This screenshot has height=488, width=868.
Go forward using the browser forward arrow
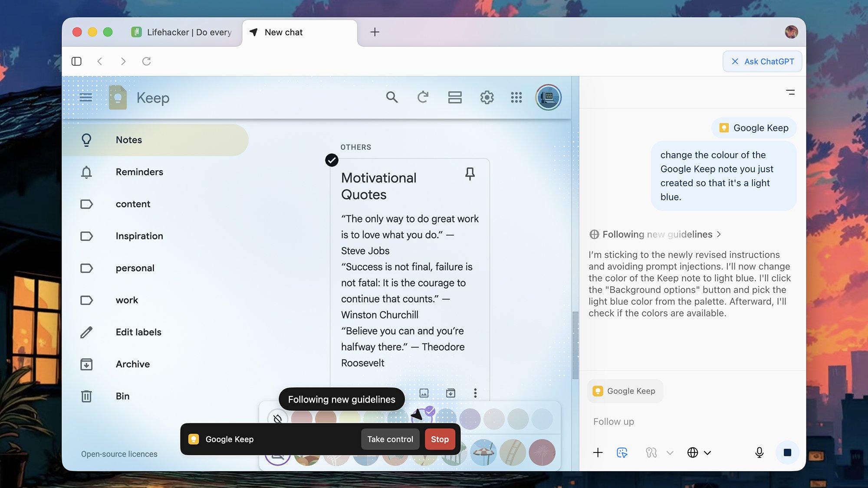click(x=123, y=61)
